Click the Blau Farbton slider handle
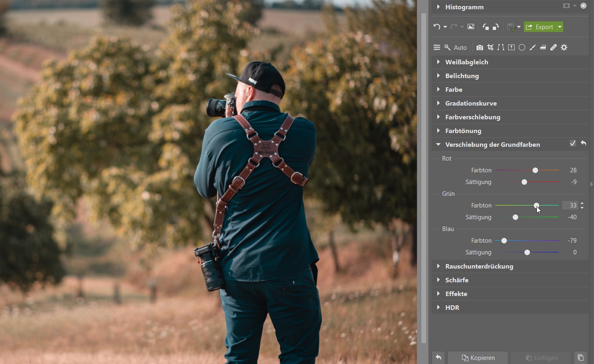The width and height of the screenshot is (594, 364). pyautogui.click(x=504, y=241)
